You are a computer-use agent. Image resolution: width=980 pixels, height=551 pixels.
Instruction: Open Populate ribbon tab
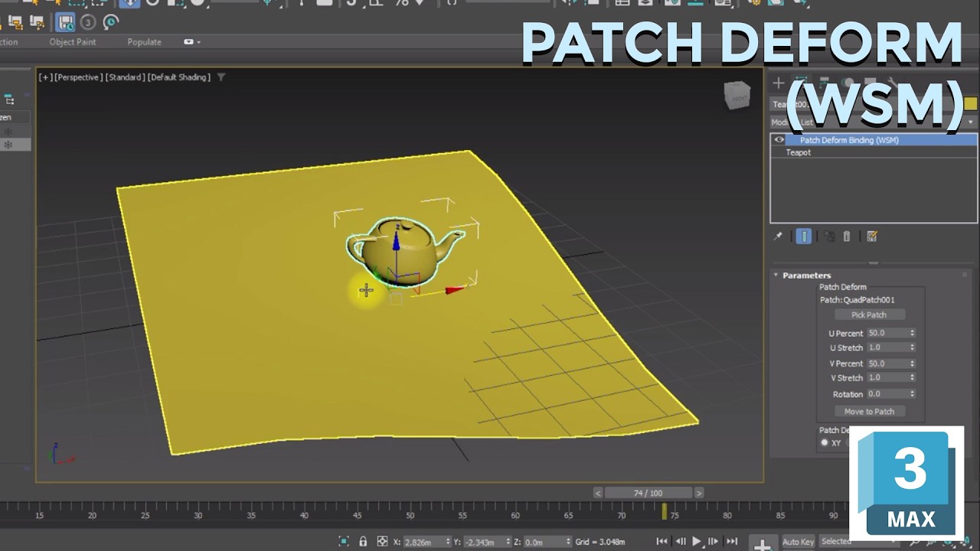[x=144, y=42]
